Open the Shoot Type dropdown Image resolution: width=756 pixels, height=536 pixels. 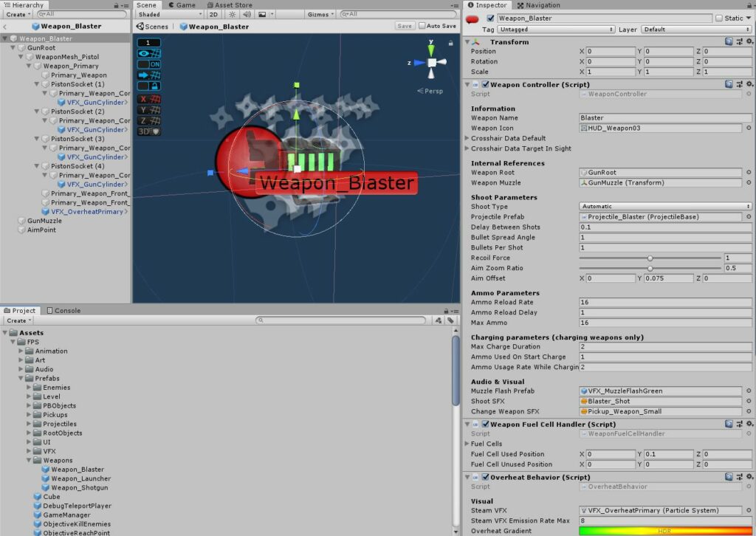pos(665,207)
